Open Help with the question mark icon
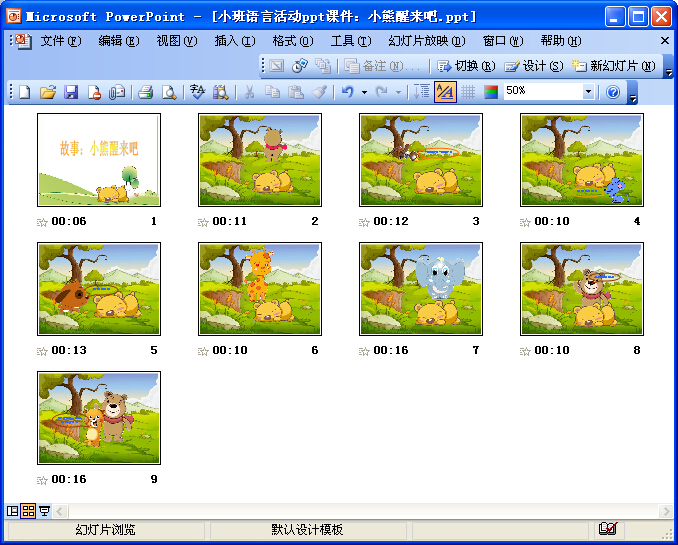The width and height of the screenshot is (678, 545). tap(613, 92)
